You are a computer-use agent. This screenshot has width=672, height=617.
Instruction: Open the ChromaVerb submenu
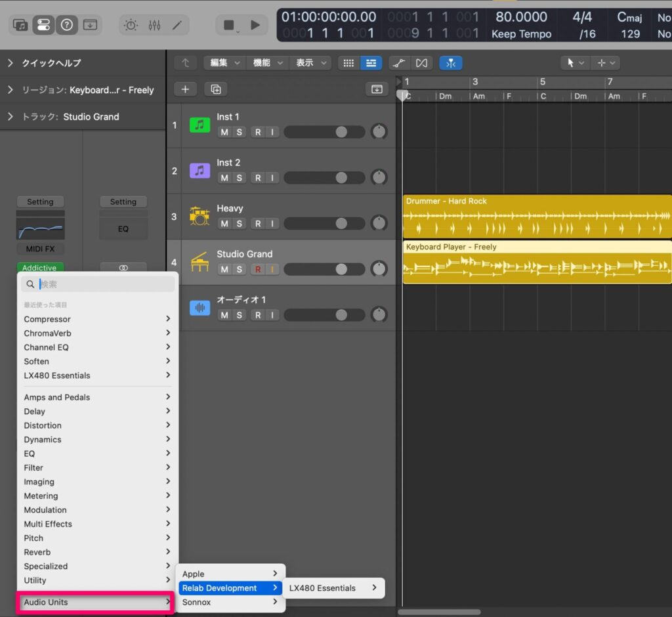coord(97,333)
